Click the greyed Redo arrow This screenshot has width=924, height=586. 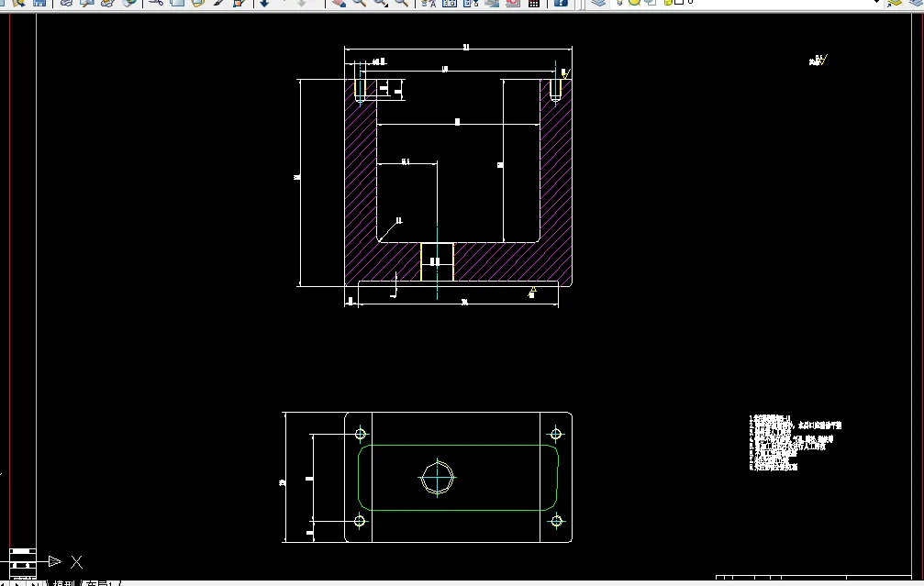coord(301,3)
